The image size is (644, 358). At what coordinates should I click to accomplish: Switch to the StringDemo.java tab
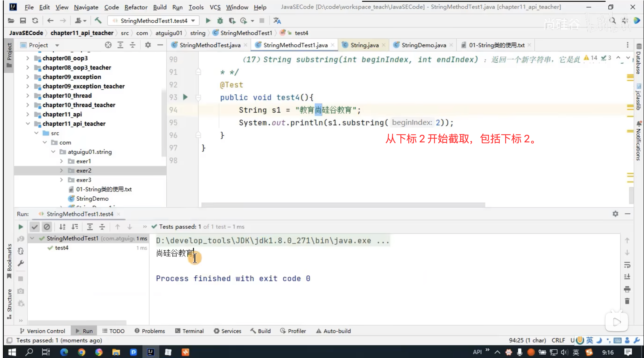[423, 45]
